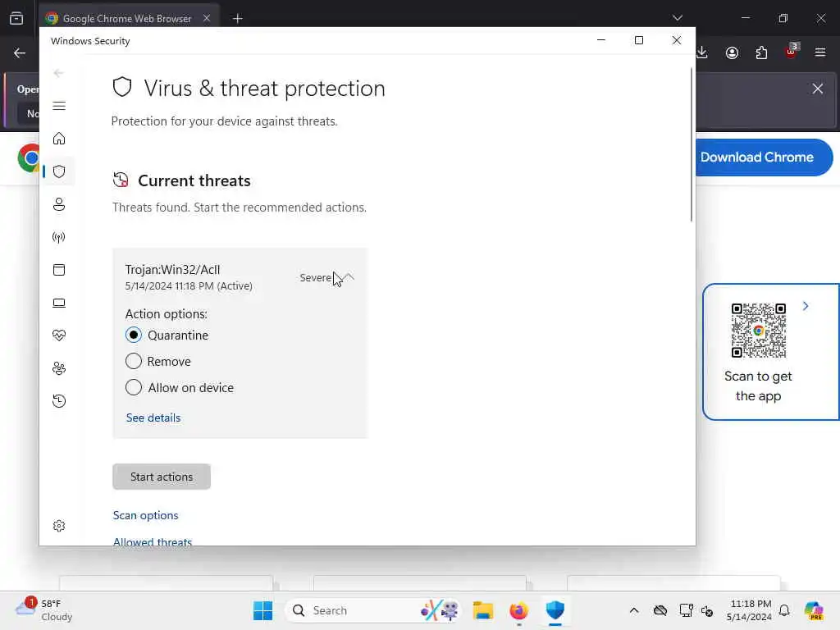Select the Quarantine action option
Screen dimensions: 840x630
pyautogui.click(x=134, y=335)
